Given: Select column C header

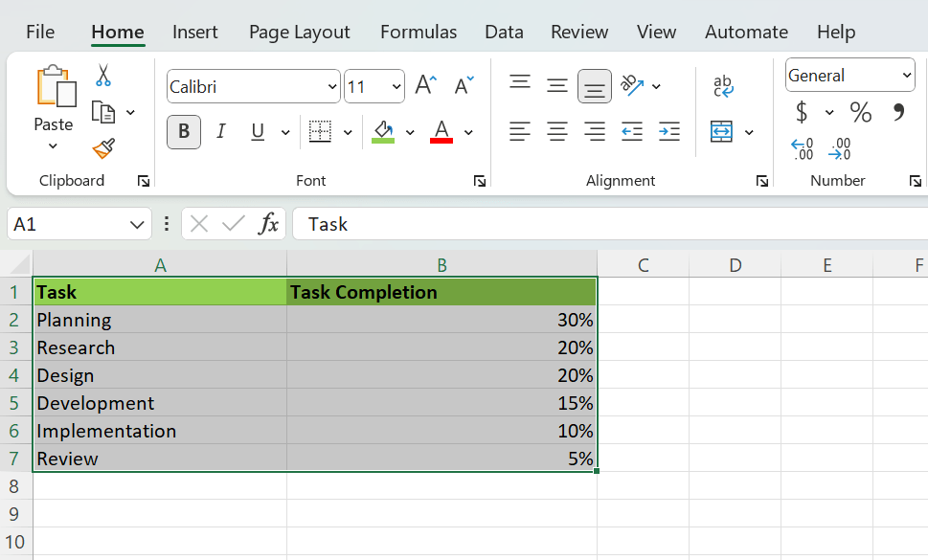Looking at the screenshot, I should tap(643, 265).
